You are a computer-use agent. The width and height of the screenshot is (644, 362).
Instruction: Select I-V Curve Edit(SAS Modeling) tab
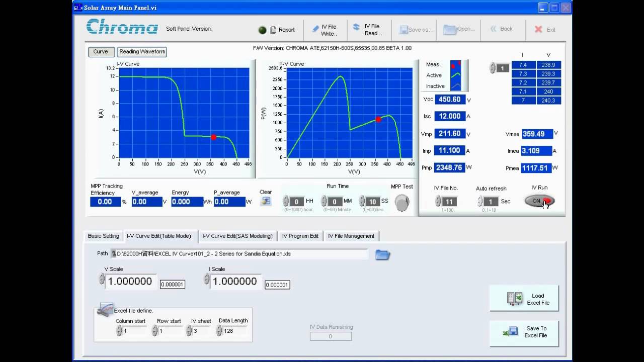coord(237,236)
